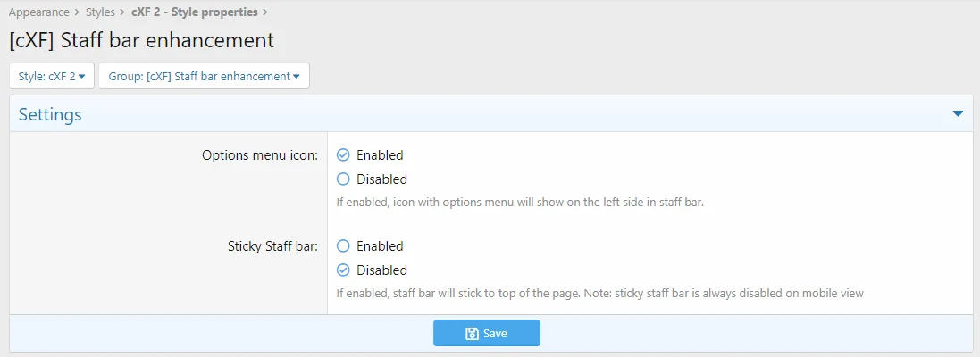
Task: Open the cXF 2 - Style properties breadcrumb
Action: coord(194,12)
